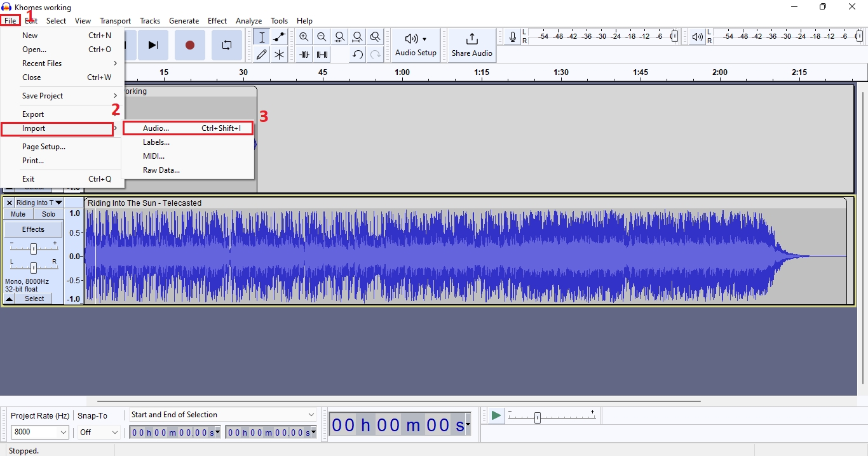Select the Envelope tool
This screenshot has width=868, height=456.
pyautogui.click(x=279, y=37)
